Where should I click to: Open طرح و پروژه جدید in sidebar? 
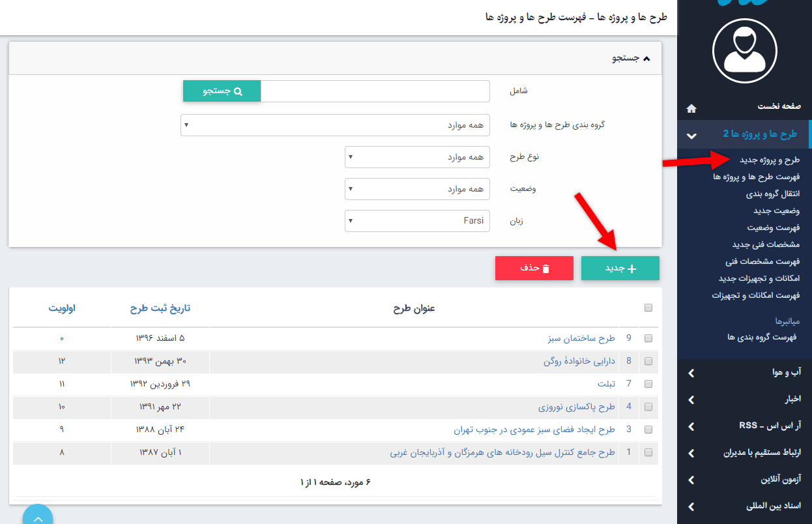[769, 160]
